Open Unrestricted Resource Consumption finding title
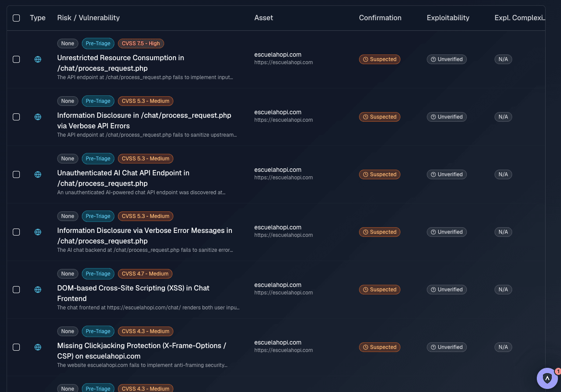Image resolution: width=561 pixels, height=392 pixels. click(121, 63)
